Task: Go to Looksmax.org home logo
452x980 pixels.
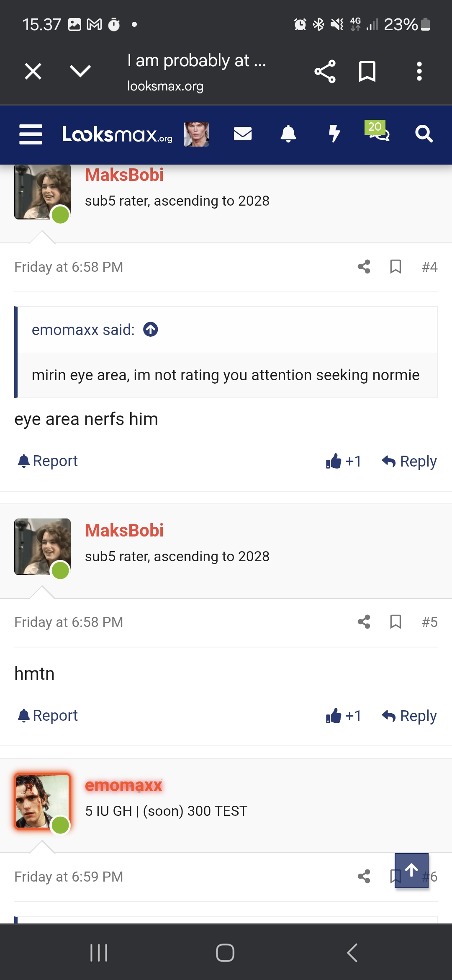Action: (x=117, y=134)
